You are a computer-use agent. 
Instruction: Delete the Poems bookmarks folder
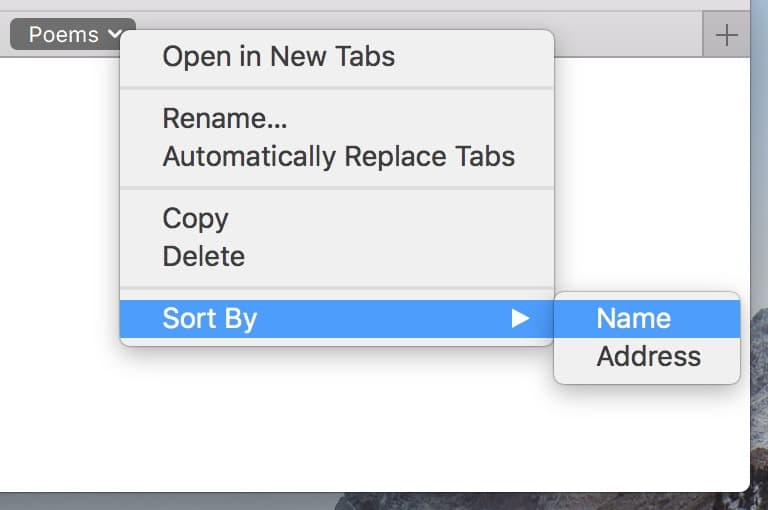203,257
